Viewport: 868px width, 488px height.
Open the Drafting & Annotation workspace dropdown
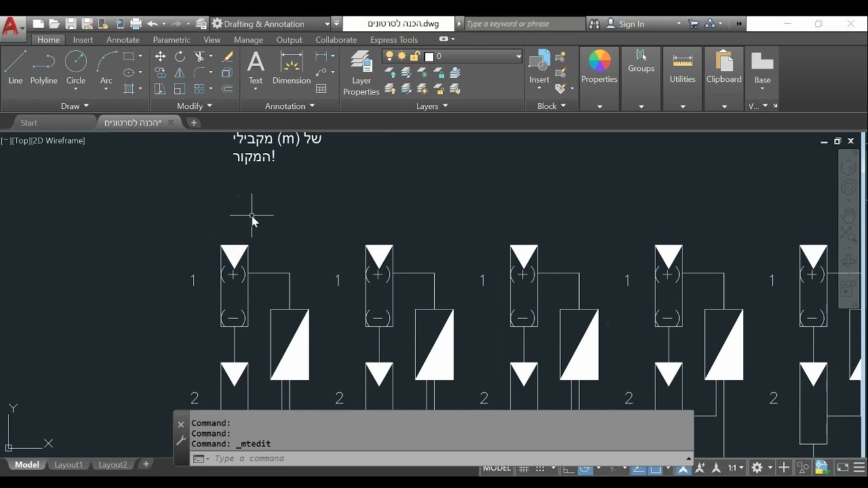click(327, 24)
